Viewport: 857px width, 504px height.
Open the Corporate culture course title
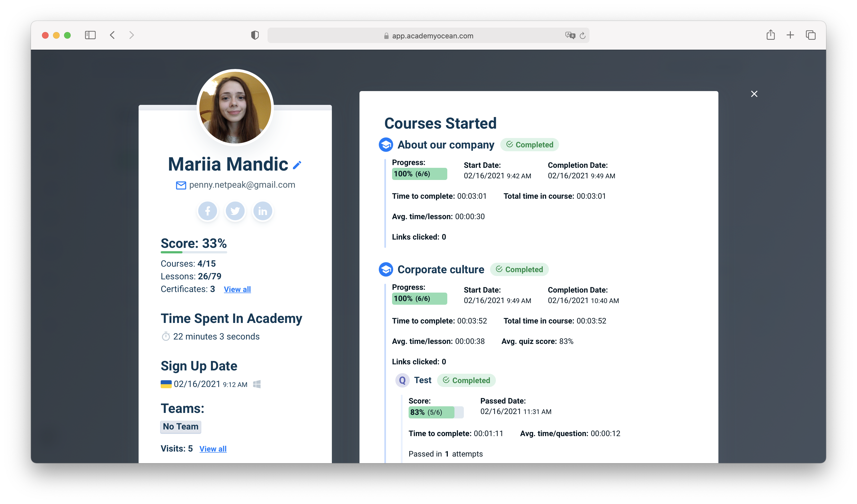(x=441, y=269)
